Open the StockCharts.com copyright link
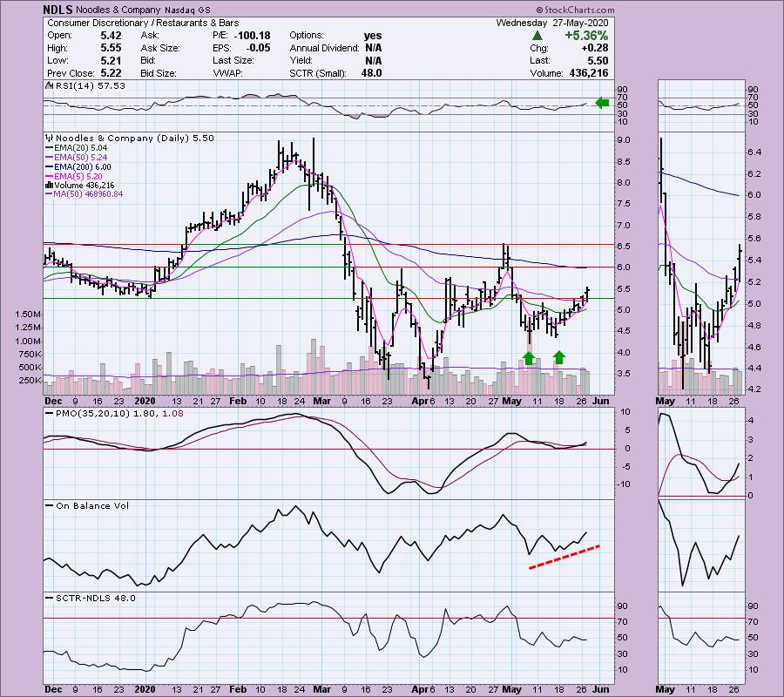The width and height of the screenshot is (784, 697). pyautogui.click(x=575, y=10)
